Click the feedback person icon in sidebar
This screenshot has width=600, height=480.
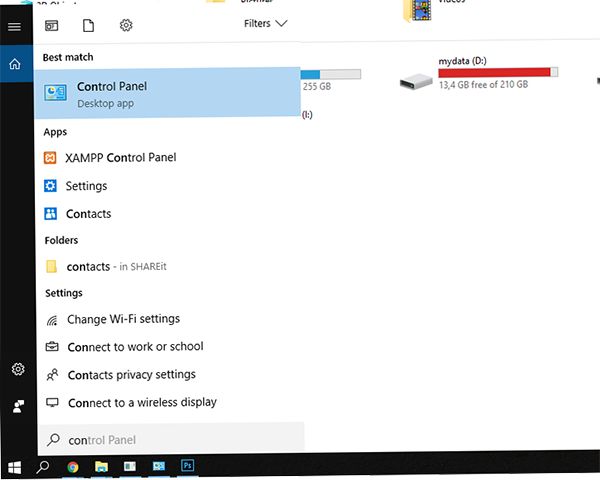pos(17,406)
